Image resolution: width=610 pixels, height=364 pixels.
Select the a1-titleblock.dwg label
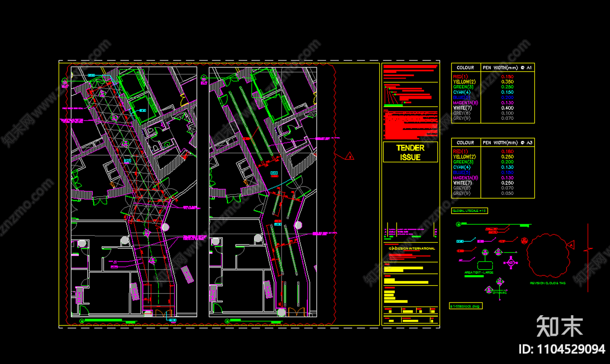point(466,306)
